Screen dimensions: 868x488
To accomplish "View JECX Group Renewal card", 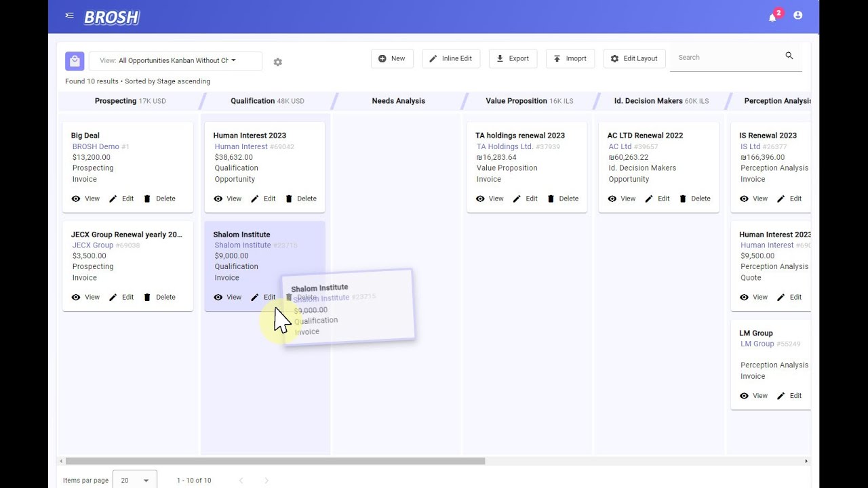I will (x=85, y=297).
